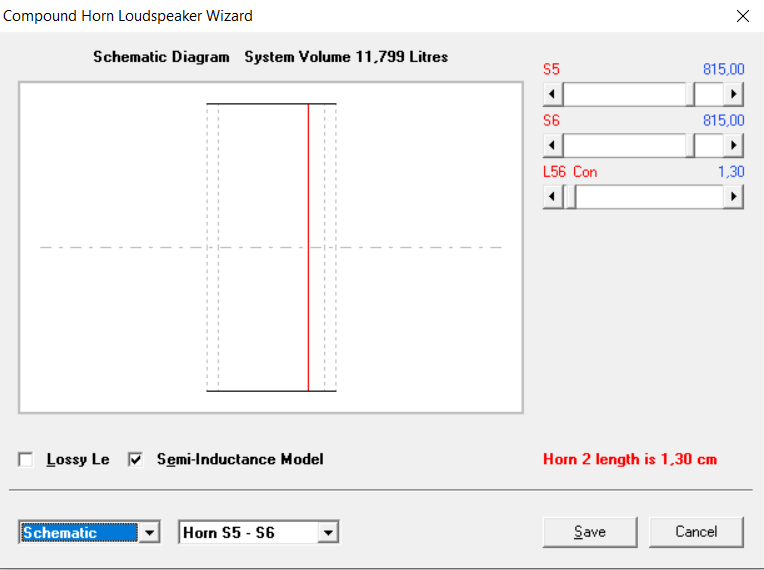Click the Schematic Diagram heading
This screenshot has width=764, height=570.
[161, 57]
